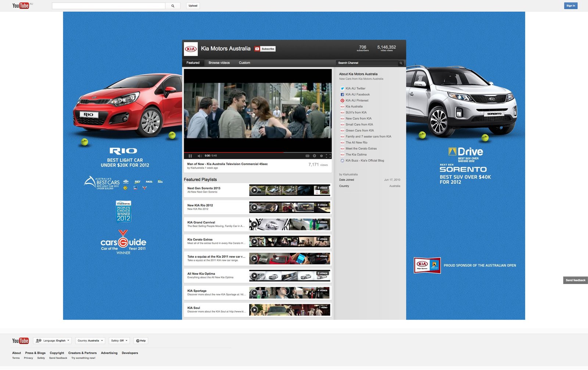The width and height of the screenshot is (588, 370).
Task: Open The All New Rio link
Action: [x=356, y=143]
